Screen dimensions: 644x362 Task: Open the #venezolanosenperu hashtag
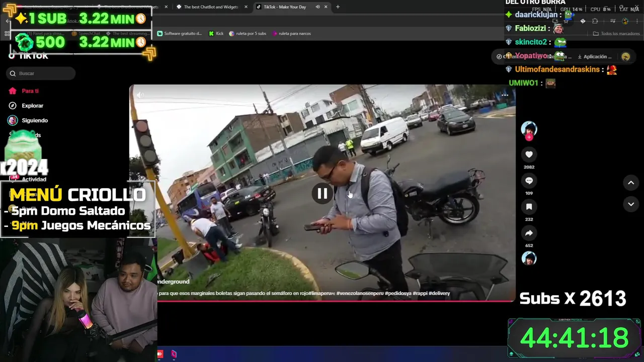tap(360, 293)
